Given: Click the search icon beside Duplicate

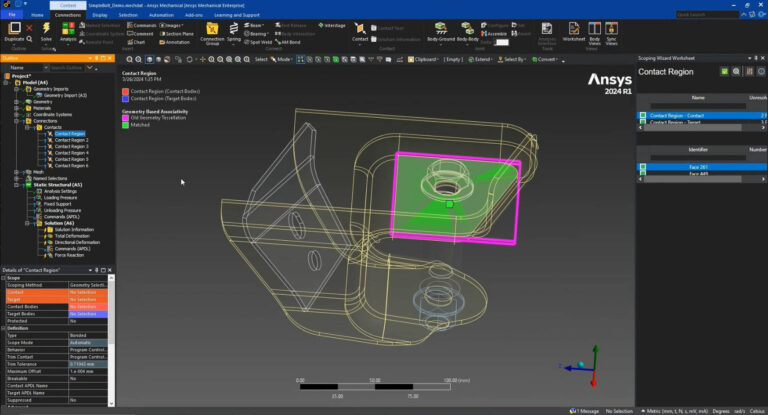Looking at the screenshot, I should click(29, 39).
